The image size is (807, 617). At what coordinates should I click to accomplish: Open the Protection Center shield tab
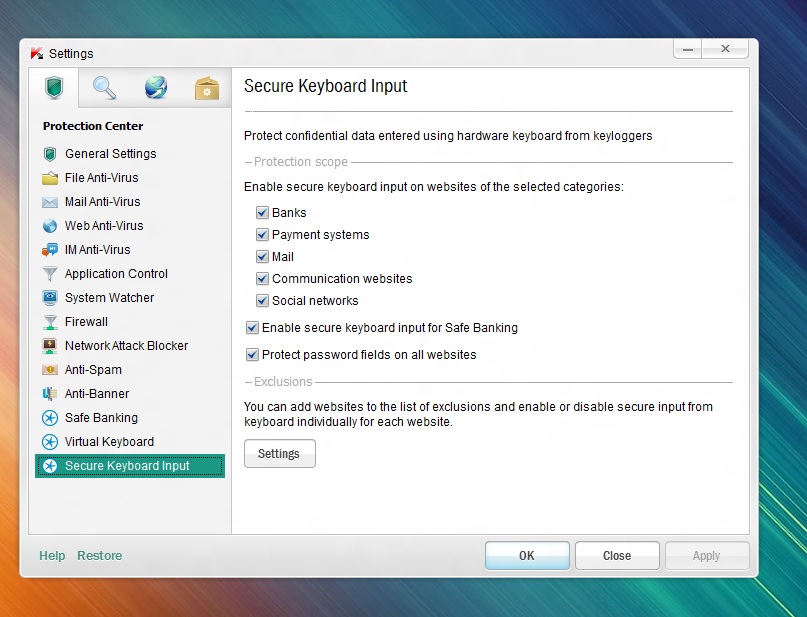tap(54, 87)
